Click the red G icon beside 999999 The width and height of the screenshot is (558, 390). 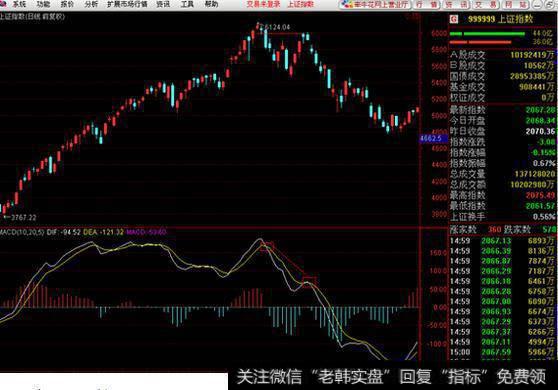(453, 19)
